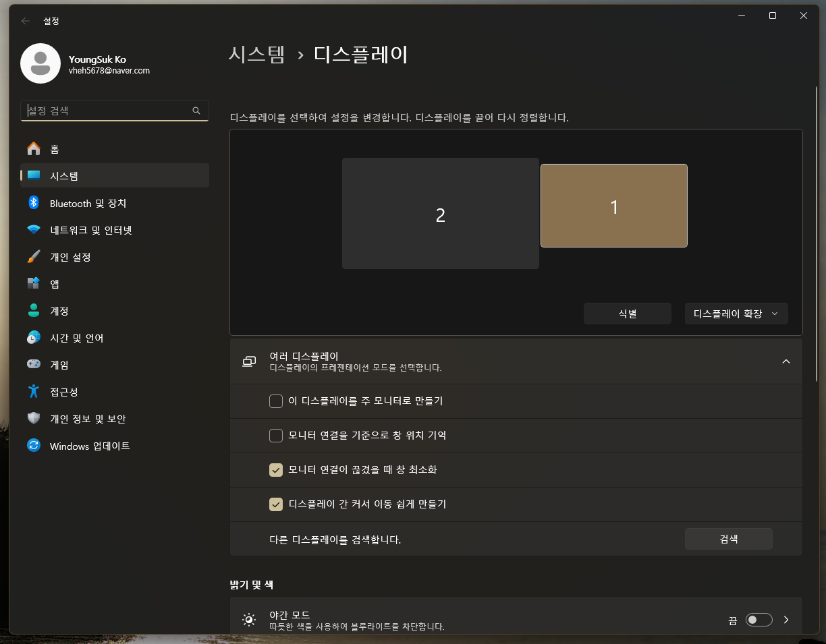Viewport: 826px width, 644px height.
Task: Click the 홈 house icon
Action: [34, 149]
